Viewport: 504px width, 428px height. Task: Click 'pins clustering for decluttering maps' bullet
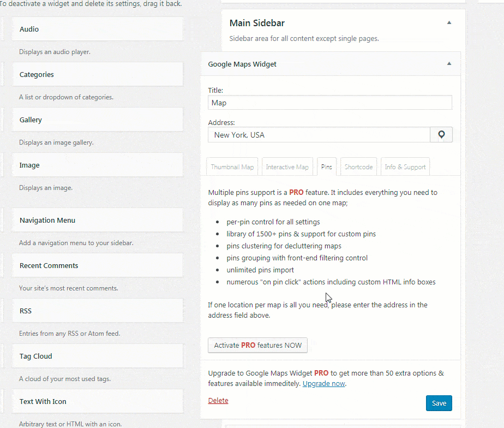pyautogui.click(x=284, y=246)
